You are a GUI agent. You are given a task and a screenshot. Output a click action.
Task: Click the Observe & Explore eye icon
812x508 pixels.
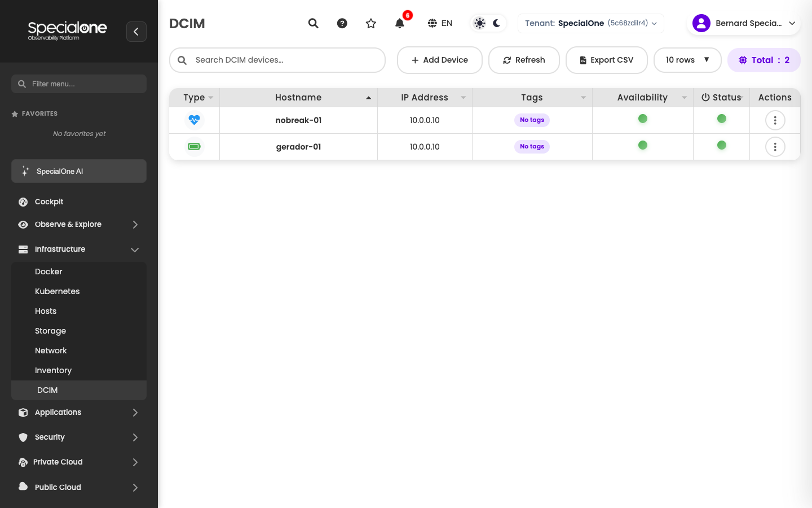click(23, 225)
